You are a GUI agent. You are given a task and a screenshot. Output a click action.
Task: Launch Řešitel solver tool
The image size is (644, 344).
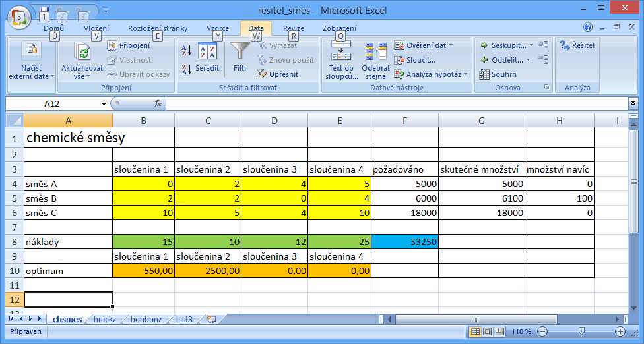(x=577, y=45)
